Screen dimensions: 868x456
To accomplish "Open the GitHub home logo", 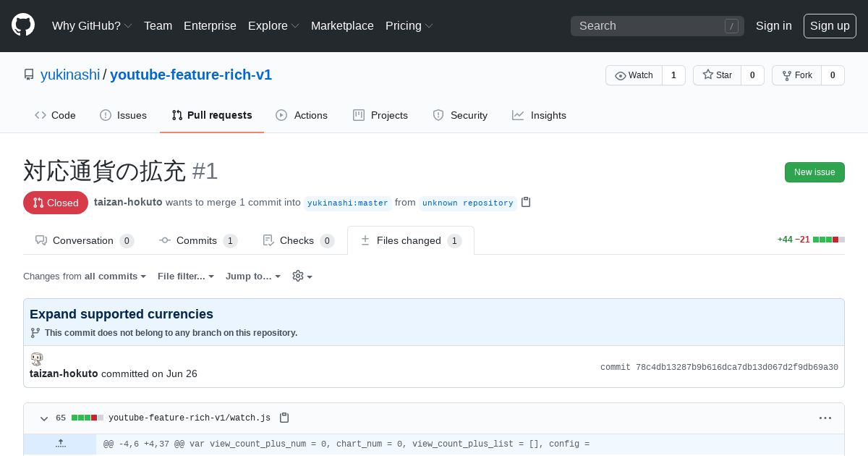I will coord(23,25).
